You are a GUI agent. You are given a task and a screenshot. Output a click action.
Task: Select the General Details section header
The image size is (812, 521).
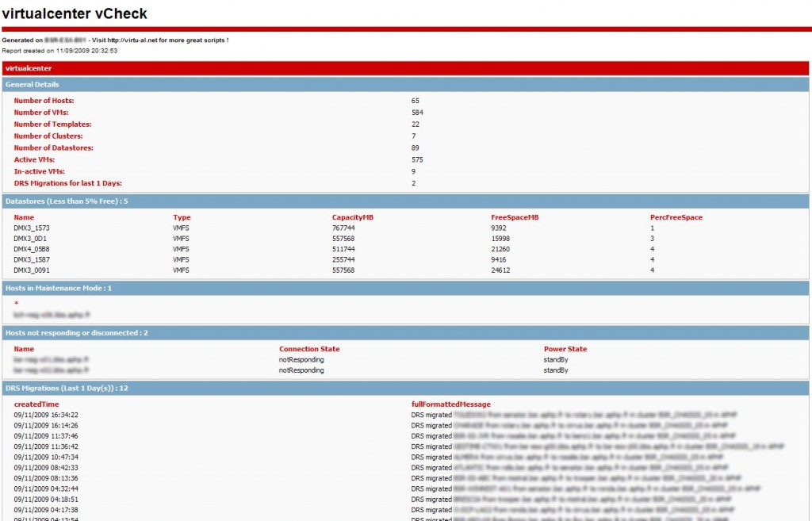pyautogui.click(x=405, y=84)
